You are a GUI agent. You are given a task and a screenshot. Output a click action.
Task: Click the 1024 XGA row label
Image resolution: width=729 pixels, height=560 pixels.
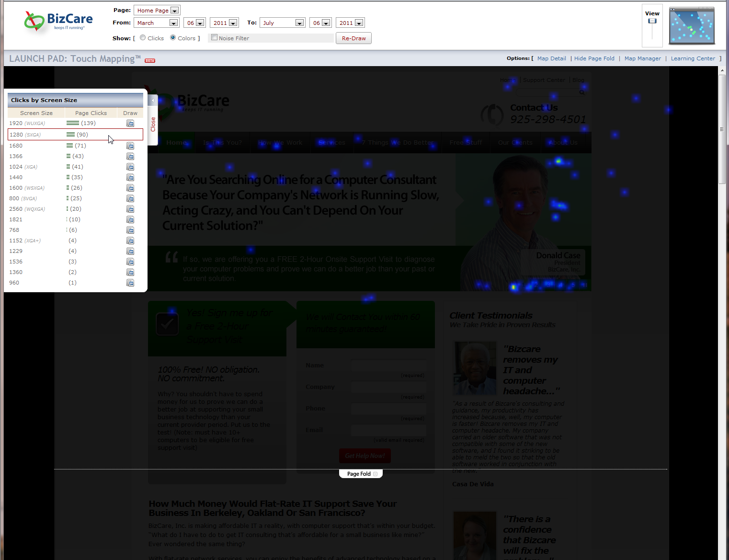tap(23, 167)
